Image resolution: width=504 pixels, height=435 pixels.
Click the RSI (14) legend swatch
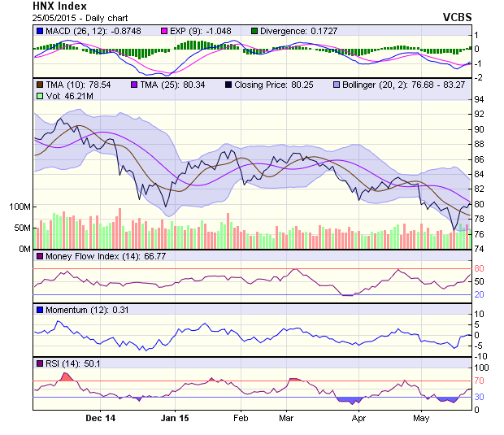pyautogui.click(x=40, y=363)
